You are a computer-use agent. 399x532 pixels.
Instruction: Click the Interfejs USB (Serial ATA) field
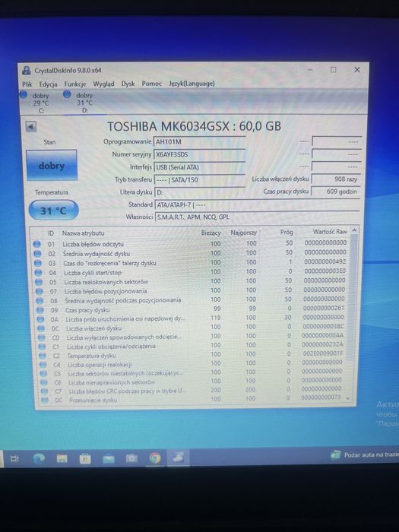pos(199,167)
